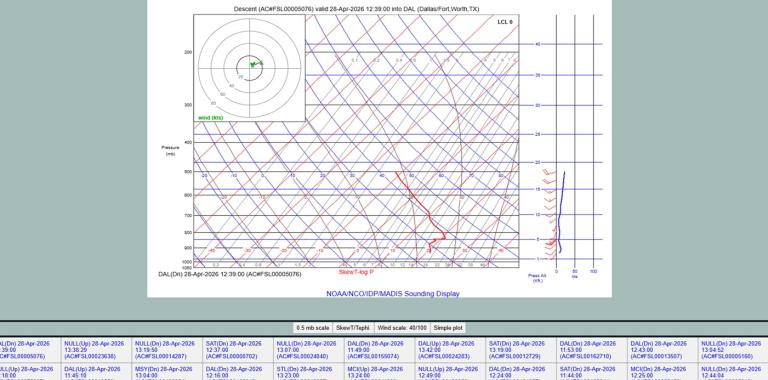Click the Descent valid 28-Apr-2026 chart title
The width and height of the screenshot is (768, 380).
pyautogui.click(x=356, y=9)
